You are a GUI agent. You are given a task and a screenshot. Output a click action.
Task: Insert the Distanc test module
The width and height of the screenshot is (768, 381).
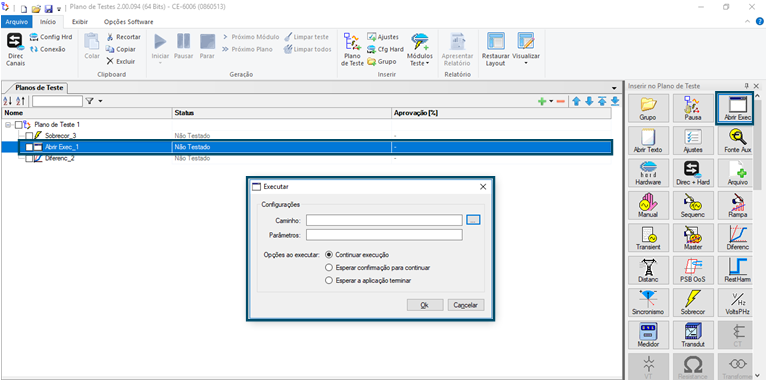point(648,270)
